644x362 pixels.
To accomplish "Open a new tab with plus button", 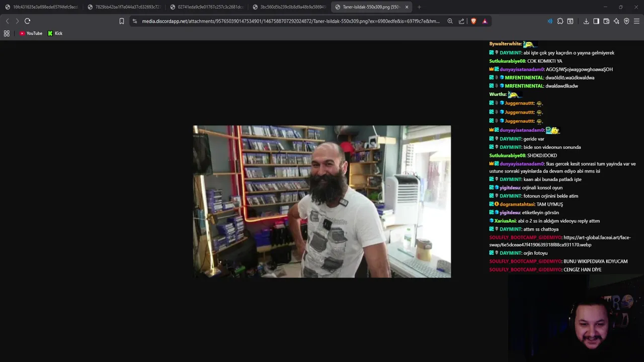I will 419,7.
